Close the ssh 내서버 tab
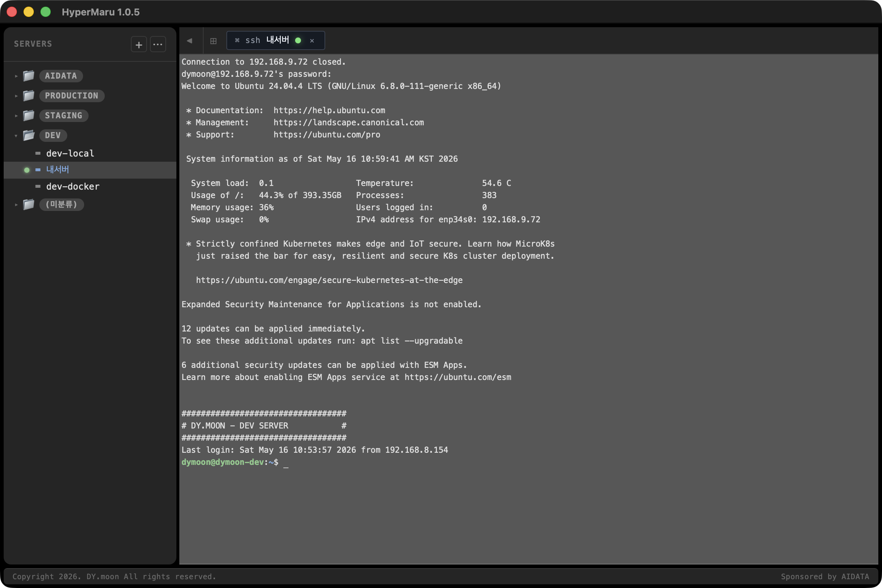Screen dimensions: 882x588 tap(312, 40)
